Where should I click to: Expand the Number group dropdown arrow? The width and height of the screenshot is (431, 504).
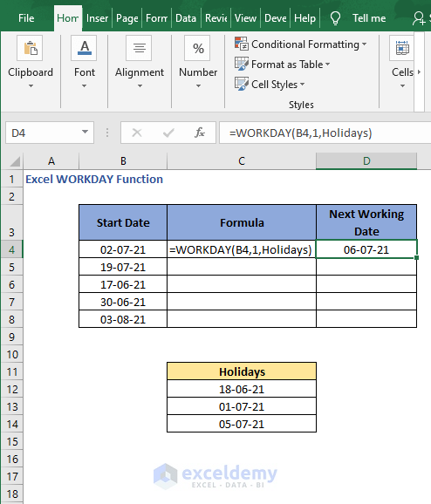click(x=198, y=85)
